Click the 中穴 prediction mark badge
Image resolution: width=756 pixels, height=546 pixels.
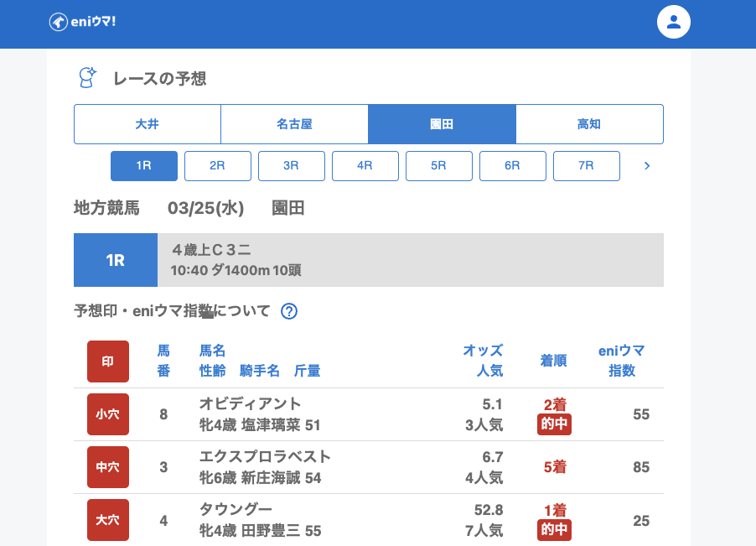coord(108,467)
